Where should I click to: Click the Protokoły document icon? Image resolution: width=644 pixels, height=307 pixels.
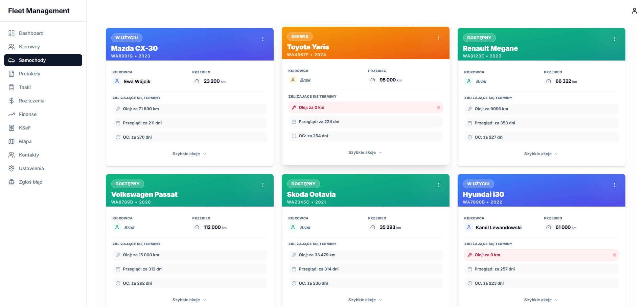point(11,74)
